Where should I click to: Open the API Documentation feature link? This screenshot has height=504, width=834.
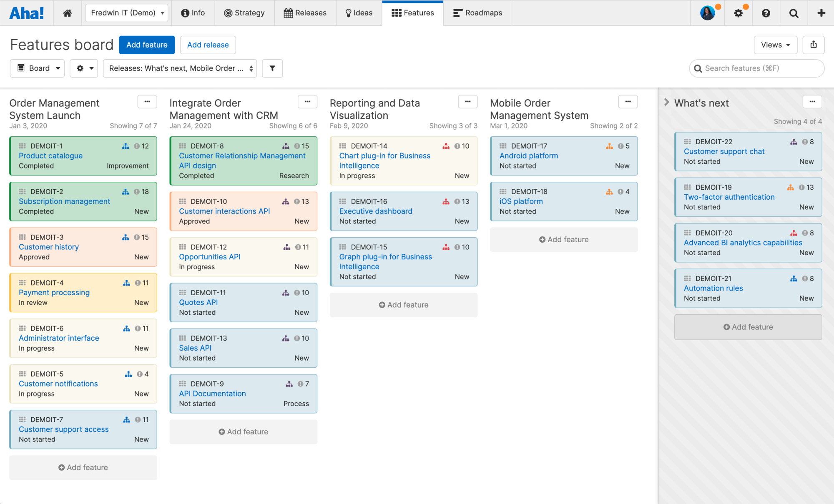[212, 394]
